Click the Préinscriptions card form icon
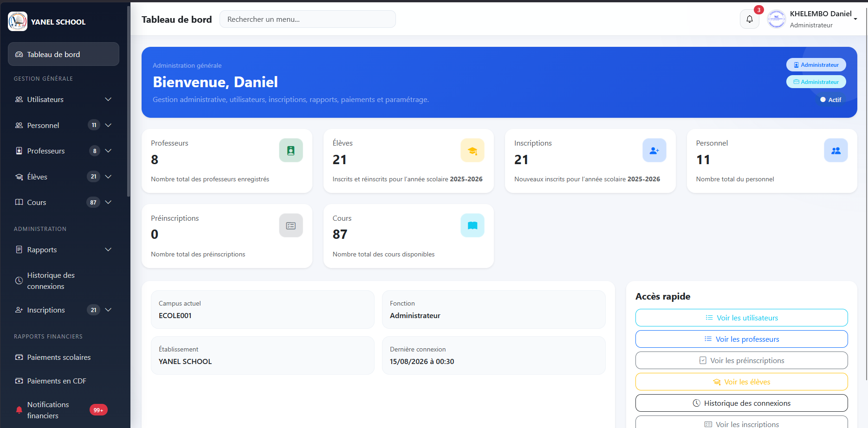Viewport: 868px width, 428px height. coord(291,225)
